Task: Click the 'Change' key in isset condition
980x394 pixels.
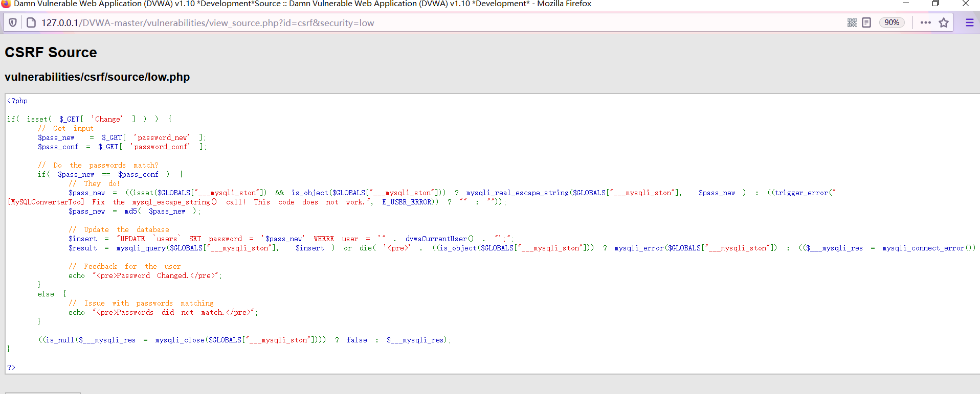Action: pyautogui.click(x=107, y=120)
